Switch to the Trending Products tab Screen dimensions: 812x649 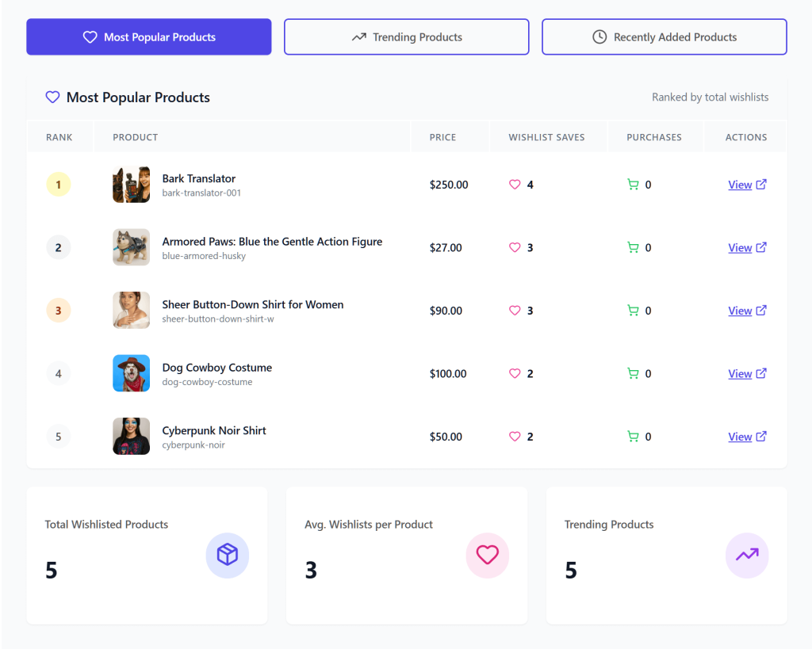[x=406, y=36]
